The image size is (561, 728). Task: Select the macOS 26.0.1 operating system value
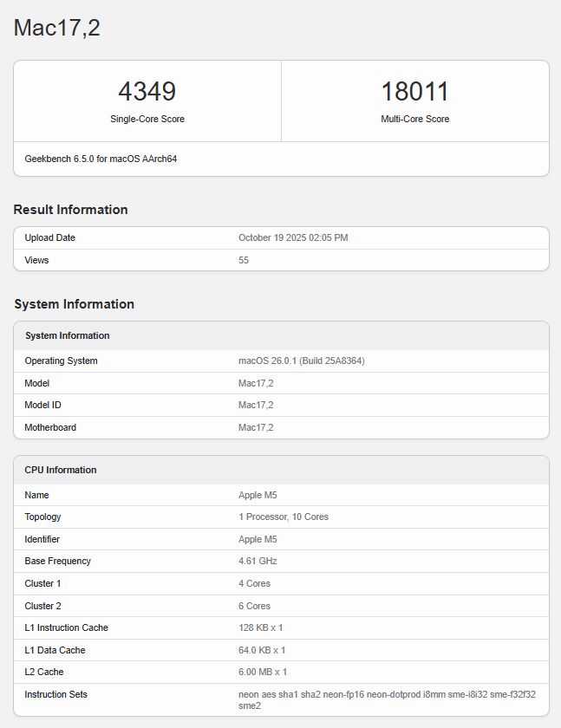point(301,361)
